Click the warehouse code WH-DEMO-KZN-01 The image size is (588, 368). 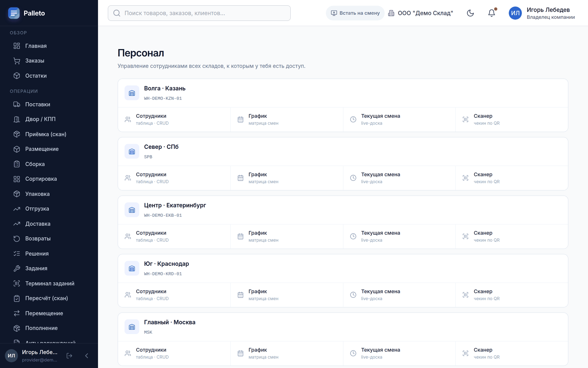click(x=163, y=98)
